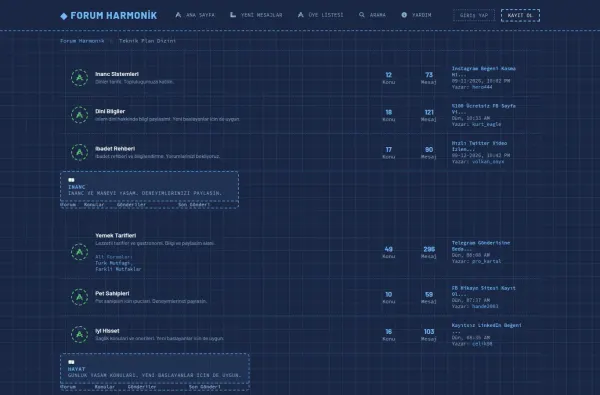Open the Arama menu label
This screenshot has height=395, width=600.
(x=378, y=15)
